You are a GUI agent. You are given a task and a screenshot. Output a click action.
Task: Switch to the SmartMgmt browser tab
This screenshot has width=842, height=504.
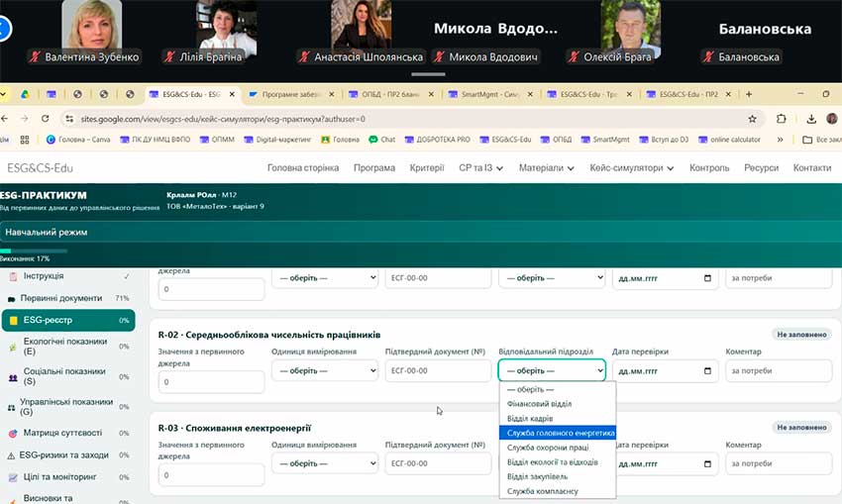tap(489, 94)
